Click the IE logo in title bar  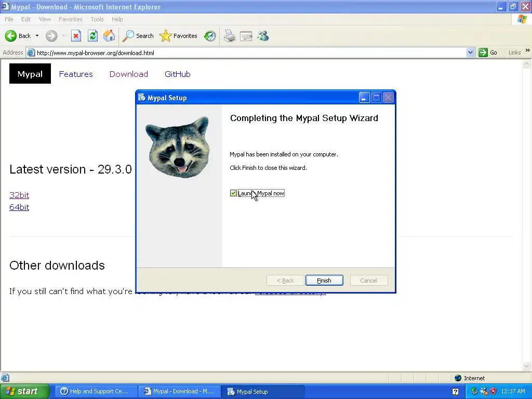(x=5, y=6)
